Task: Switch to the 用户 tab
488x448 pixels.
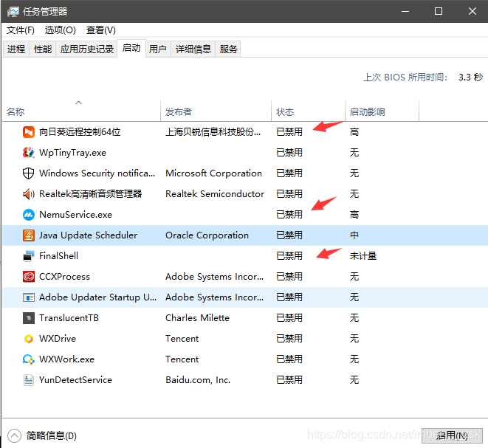Action: click(x=158, y=49)
